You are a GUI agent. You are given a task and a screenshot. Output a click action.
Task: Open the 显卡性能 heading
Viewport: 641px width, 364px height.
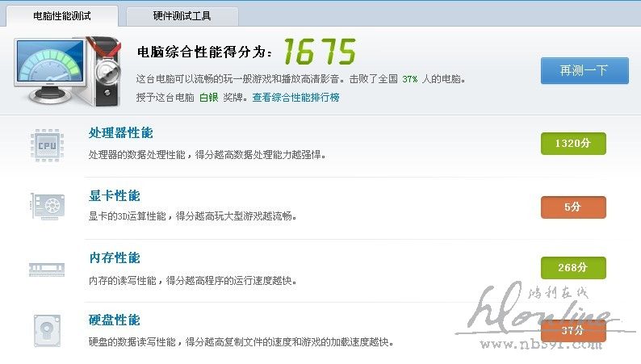point(115,195)
